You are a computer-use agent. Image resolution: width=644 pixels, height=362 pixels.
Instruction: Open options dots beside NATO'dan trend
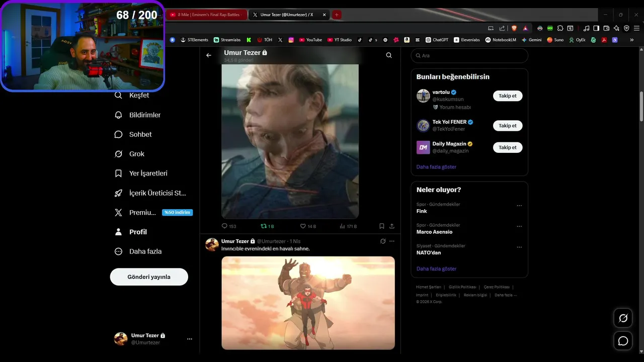click(x=519, y=247)
